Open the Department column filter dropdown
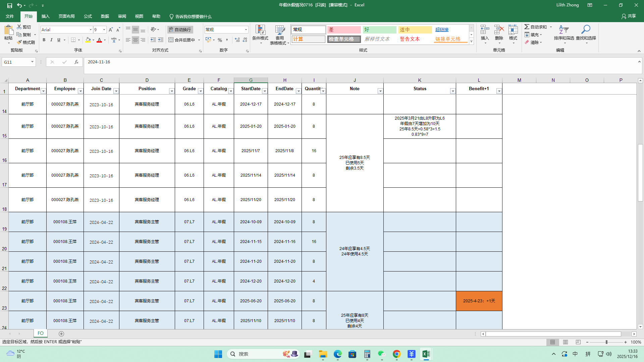Viewport: 644px width, 362px height. 43,91
